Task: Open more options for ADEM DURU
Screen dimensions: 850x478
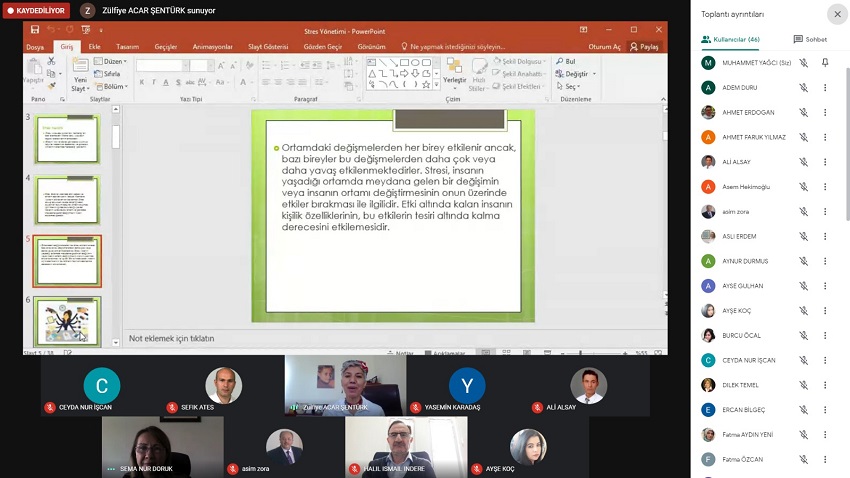Action: 825,87
